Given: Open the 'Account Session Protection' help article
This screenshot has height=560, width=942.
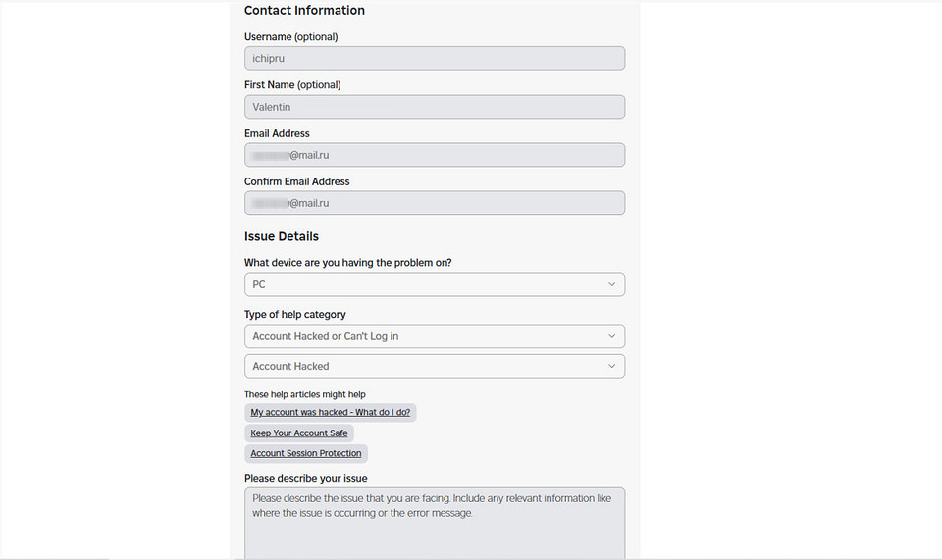Looking at the screenshot, I should click(x=305, y=453).
